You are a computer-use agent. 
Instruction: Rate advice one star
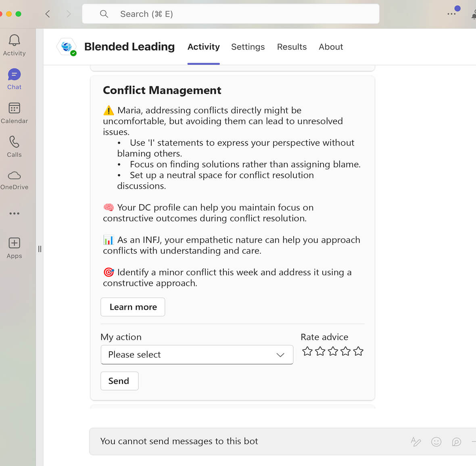click(307, 352)
